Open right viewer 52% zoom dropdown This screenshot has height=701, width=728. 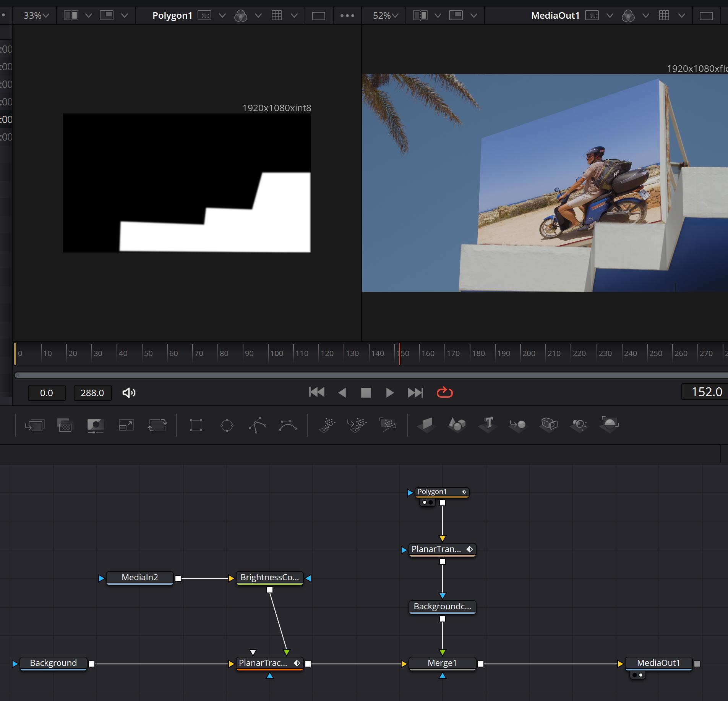[x=386, y=15]
